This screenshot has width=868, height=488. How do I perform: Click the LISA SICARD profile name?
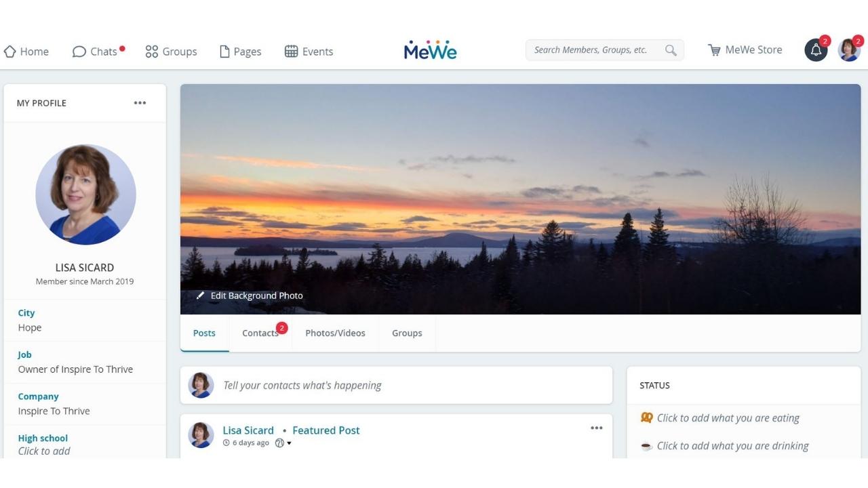[x=85, y=268]
